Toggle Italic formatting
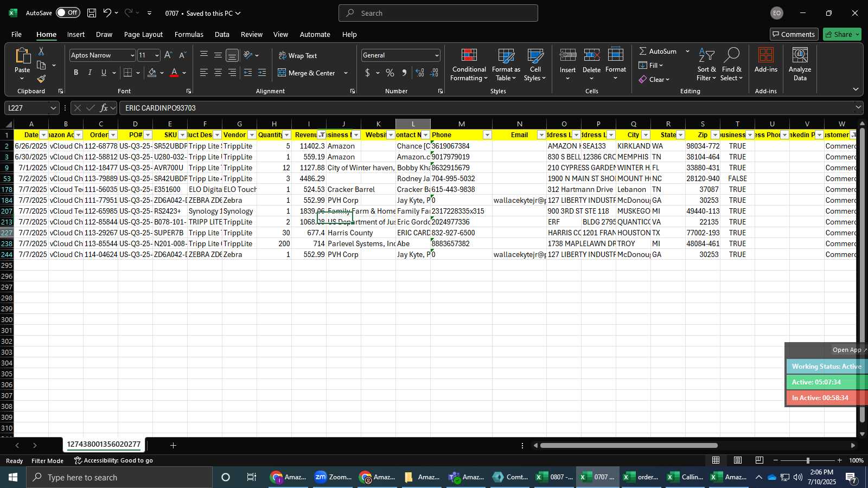 pyautogui.click(x=90, y=73)
